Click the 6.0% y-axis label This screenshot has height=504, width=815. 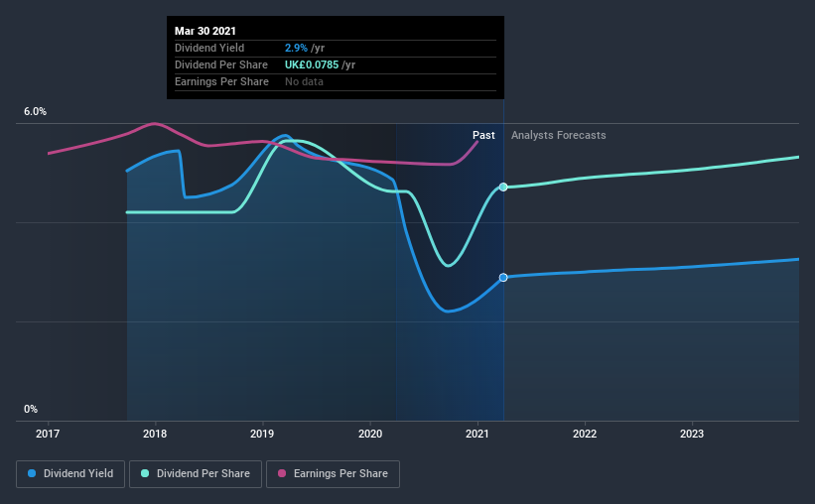tap(35, 112)
